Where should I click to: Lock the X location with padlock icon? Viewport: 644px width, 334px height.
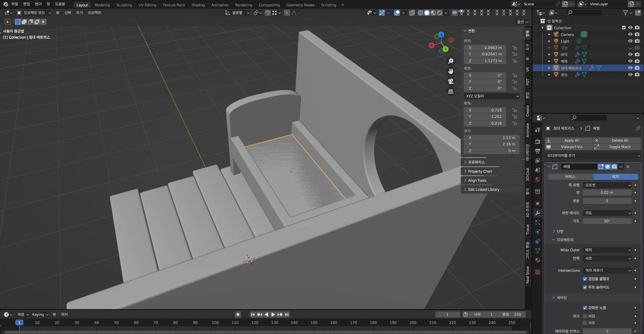(514, 48)
